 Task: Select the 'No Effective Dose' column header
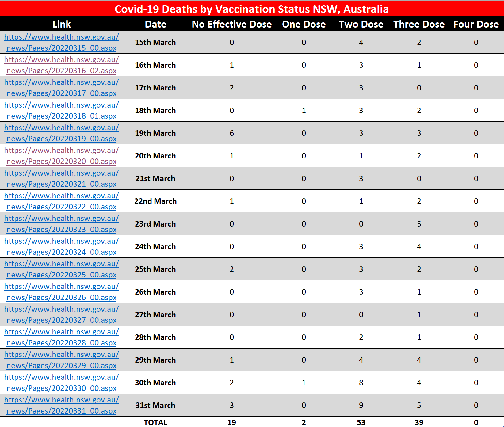232,24
